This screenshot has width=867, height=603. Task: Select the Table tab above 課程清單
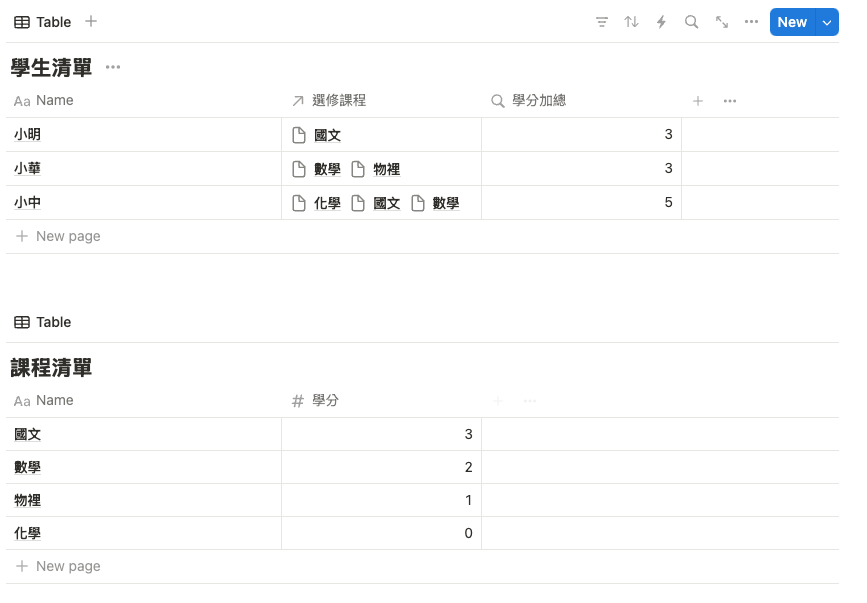[43, 322]
